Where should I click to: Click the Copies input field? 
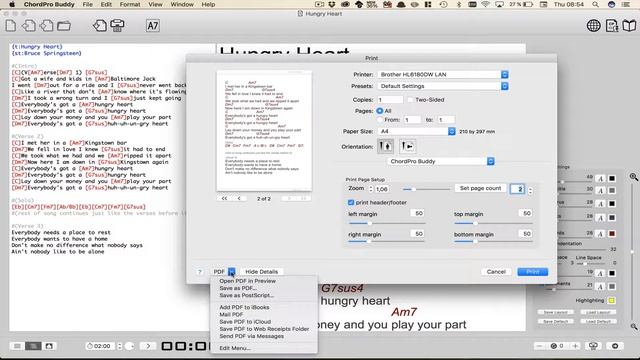click(390, 100)
